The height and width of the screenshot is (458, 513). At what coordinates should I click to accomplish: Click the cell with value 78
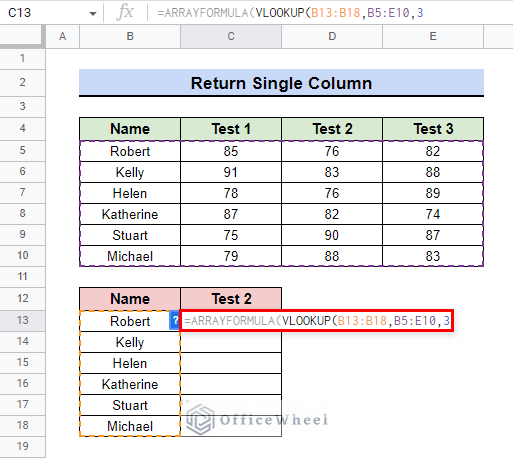231,193
